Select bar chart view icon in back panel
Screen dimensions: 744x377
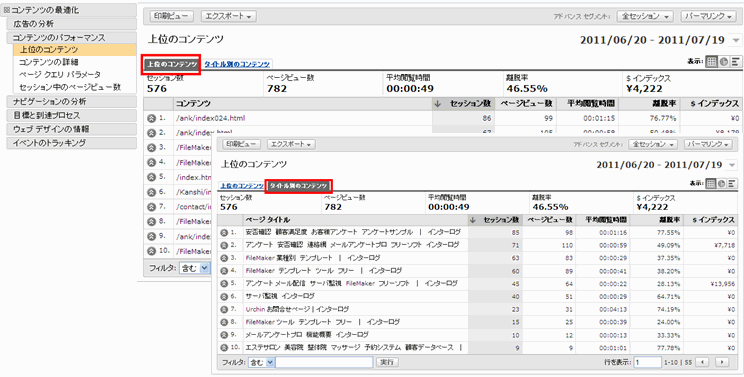pos(736,62)
